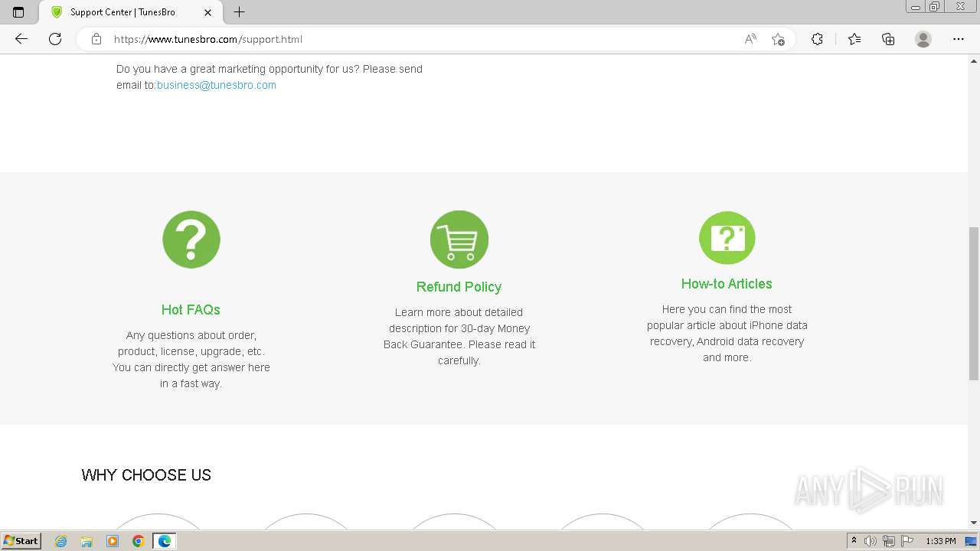Click the scrollbar down arrow
The width and height of the screenshot is (980, 551).
click(x=974, y=523)
